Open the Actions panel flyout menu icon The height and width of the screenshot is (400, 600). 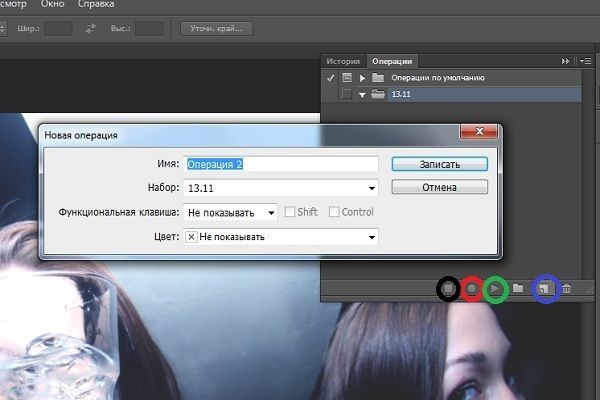point(586,61)
